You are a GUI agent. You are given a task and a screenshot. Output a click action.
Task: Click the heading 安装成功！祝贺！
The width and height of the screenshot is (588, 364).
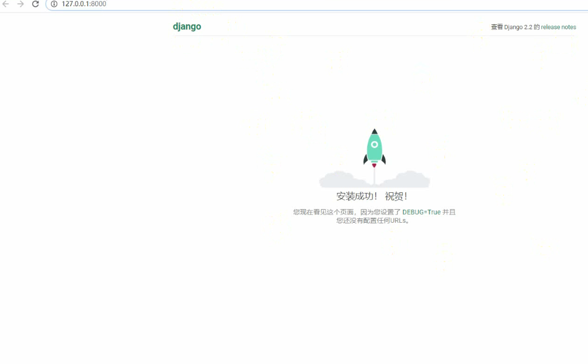[371, 196]
